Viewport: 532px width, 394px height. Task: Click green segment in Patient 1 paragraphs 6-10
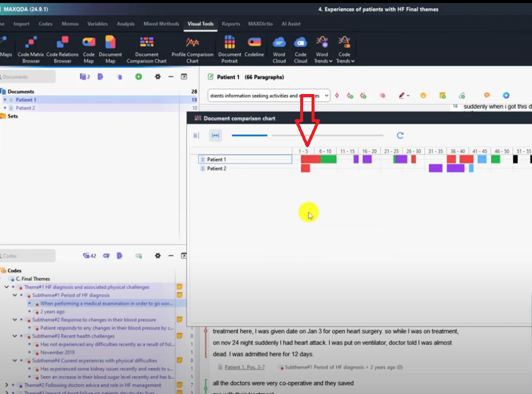328,159
